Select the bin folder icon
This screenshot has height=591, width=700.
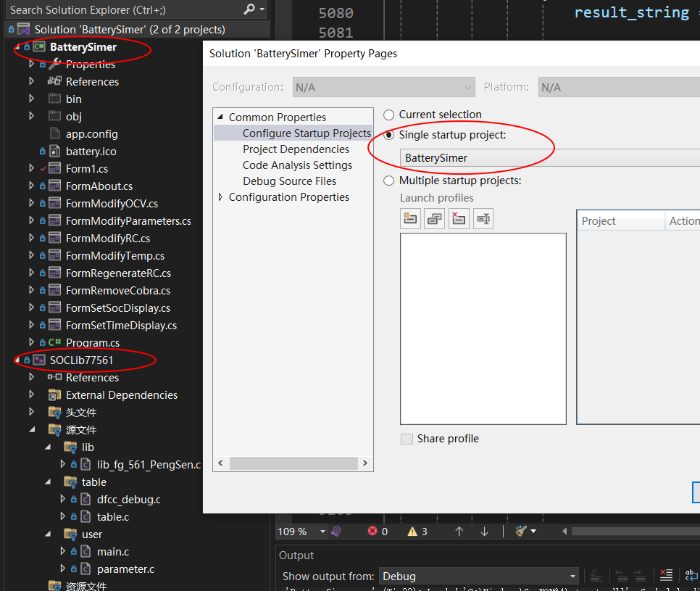coord(54,99)
